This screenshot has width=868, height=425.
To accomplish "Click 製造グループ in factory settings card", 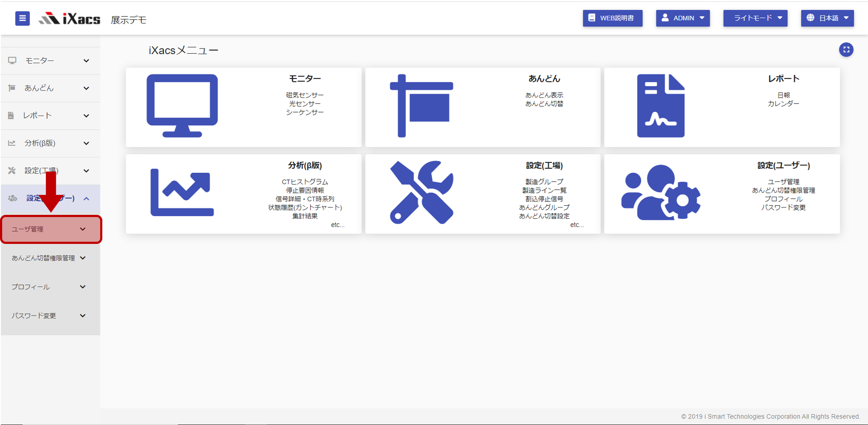I will (544, 182).
